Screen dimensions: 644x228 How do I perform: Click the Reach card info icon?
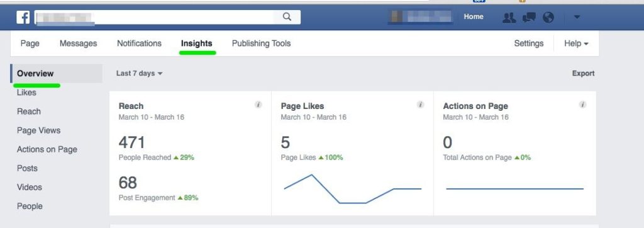pyautogui.click(x=258, y=105)
